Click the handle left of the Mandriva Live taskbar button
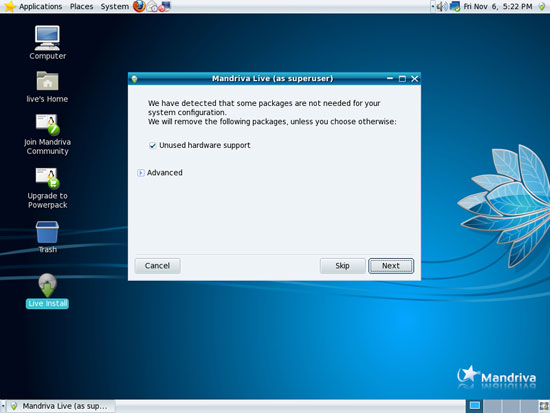 [3, 406]
